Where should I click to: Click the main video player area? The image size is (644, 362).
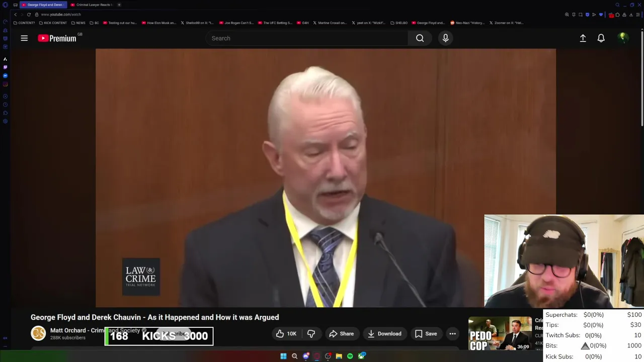326,177
